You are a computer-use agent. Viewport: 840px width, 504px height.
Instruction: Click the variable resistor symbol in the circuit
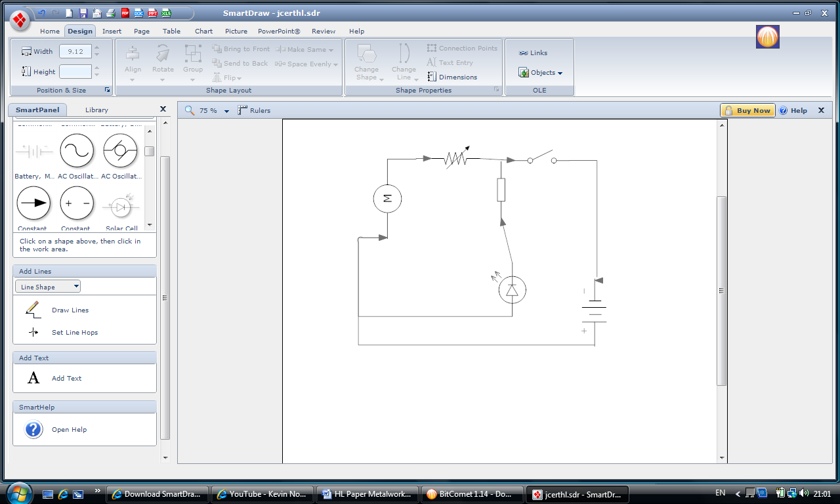click(455, 158)
